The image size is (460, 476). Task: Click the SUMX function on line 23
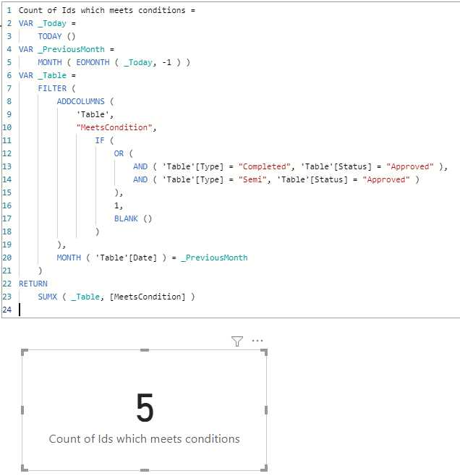(x=47, y=297)
